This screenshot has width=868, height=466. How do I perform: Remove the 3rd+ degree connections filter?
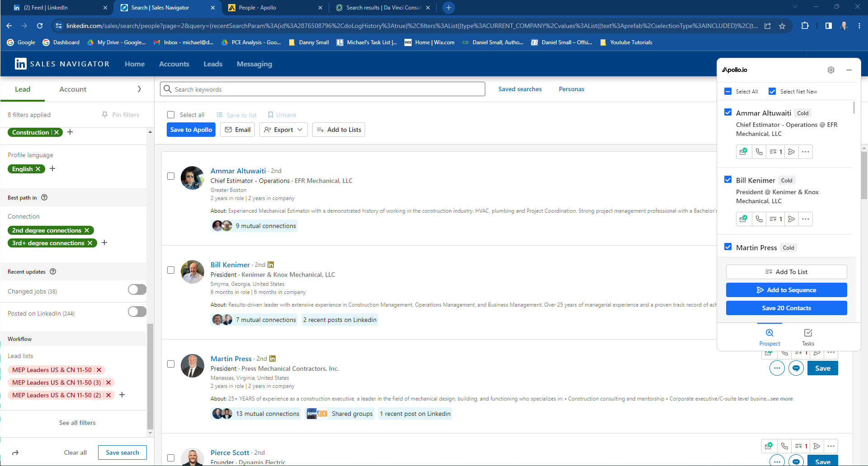click(x=90, y=243)
